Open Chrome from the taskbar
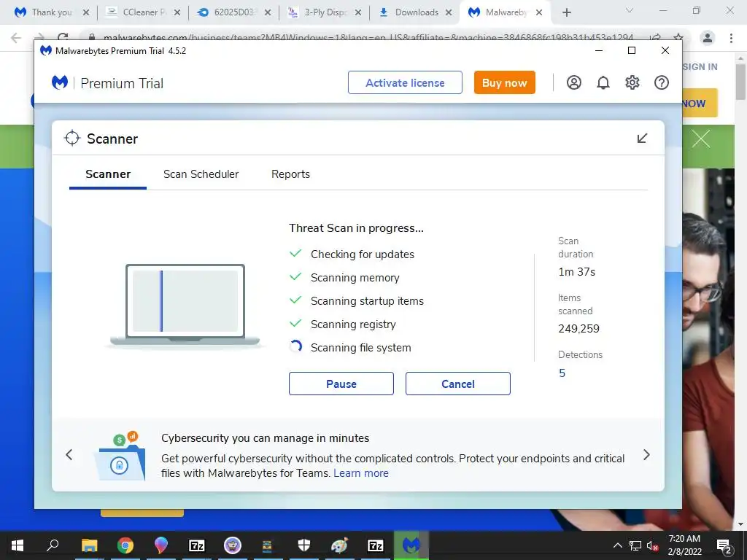747x560 pixels. 125,545
